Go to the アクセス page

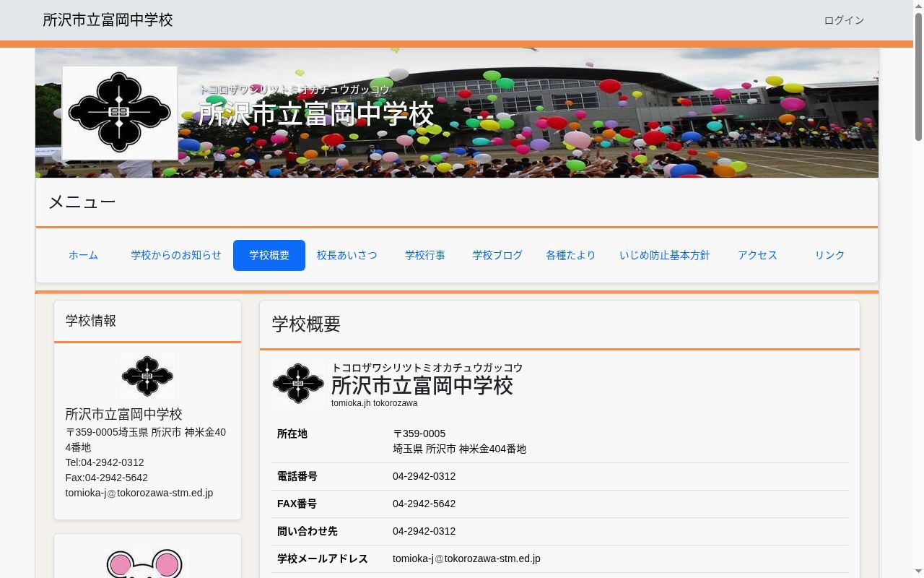(x=757, y=255)
